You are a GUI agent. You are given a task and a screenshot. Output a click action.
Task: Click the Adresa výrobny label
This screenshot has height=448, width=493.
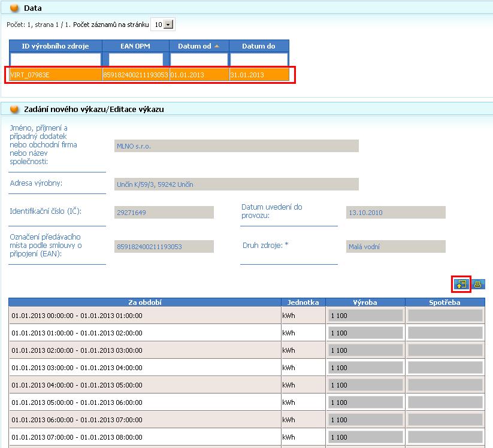[36, 183]
